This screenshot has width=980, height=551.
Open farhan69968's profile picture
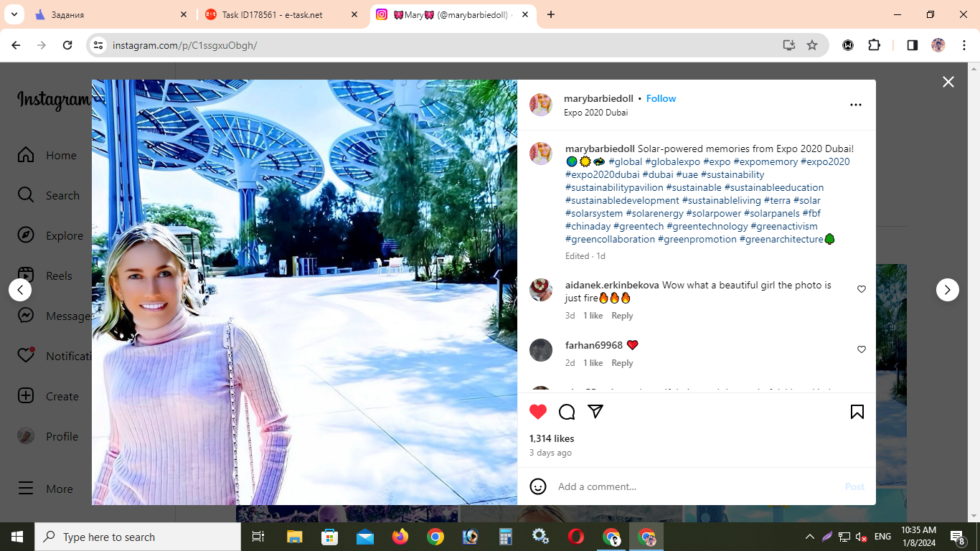541,350
